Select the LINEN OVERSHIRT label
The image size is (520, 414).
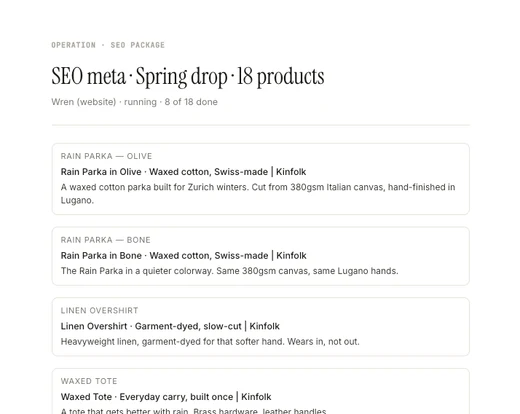pos(99,311)
